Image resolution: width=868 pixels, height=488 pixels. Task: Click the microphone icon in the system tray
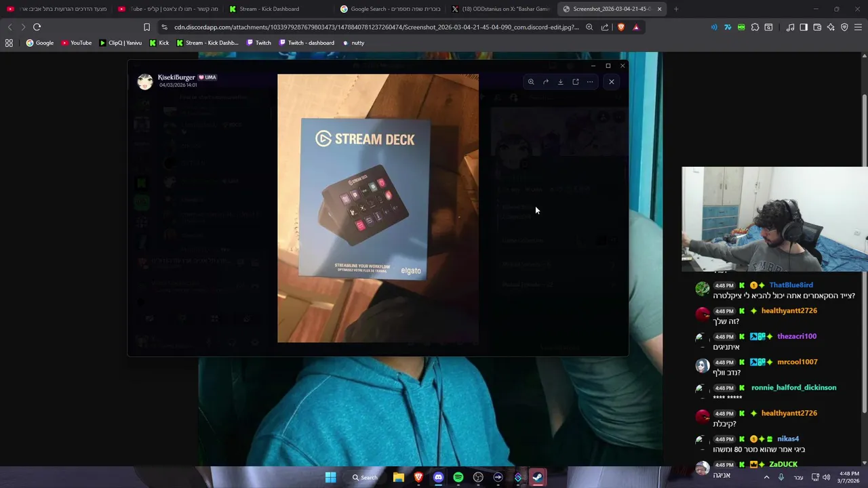[781, 477]
